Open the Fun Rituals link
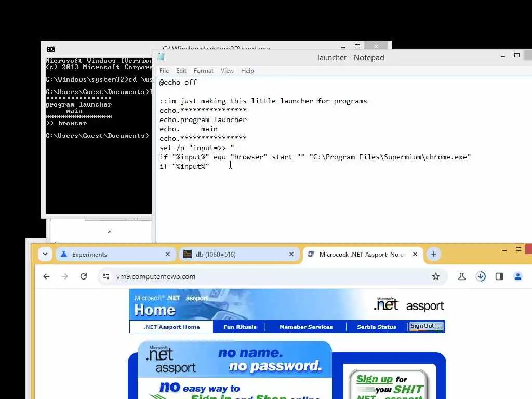 [240, 327]
